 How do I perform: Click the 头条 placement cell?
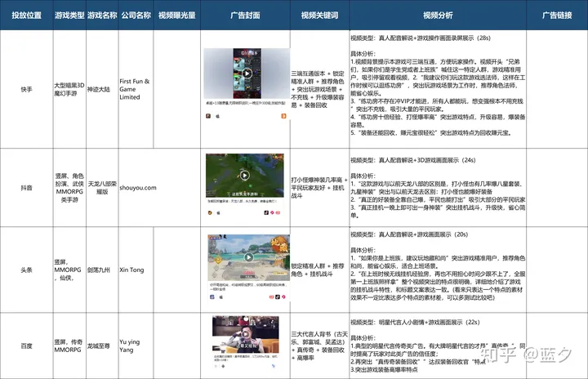click(x=26, y=270)
